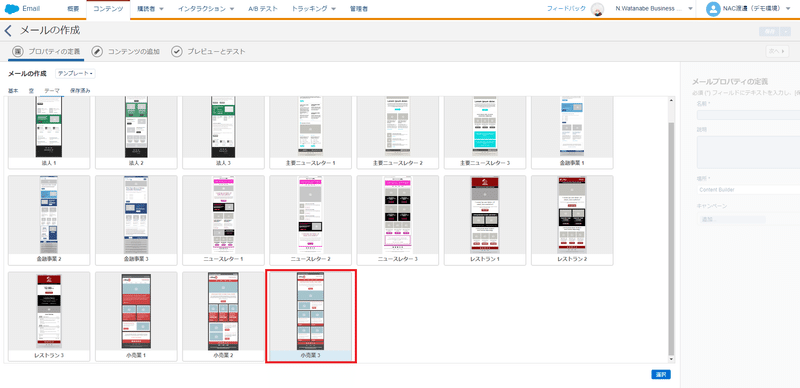Select the 金融事業 1 template

pos(572,132)
